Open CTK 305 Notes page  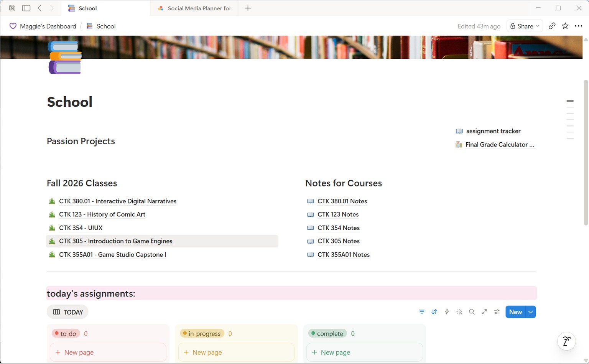(339, 241)
